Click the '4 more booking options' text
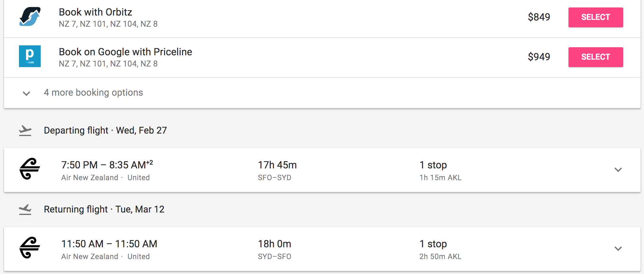The height and width of the screenshot is (274, 644). click(93, 93)
